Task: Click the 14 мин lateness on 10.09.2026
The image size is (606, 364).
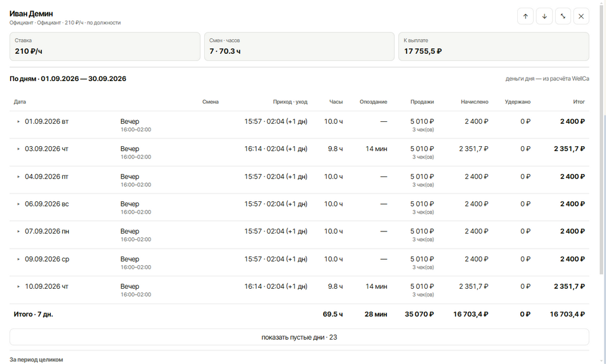Action: (x=376, y=286)
